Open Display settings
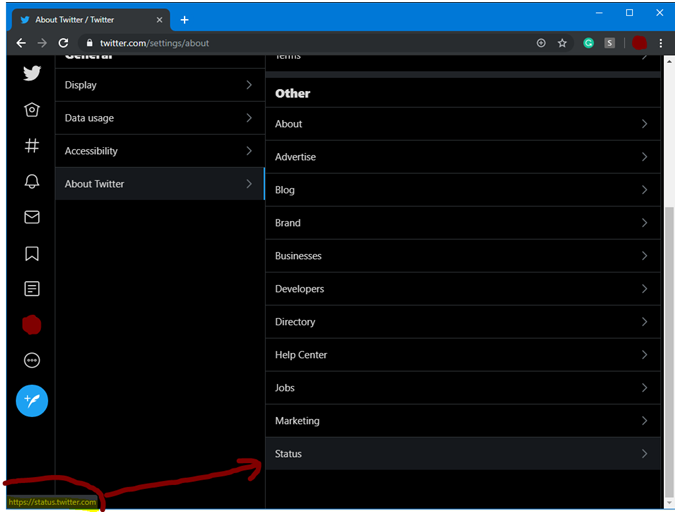The height and width of the screenshot is (514, 677). tap(160, 85)
